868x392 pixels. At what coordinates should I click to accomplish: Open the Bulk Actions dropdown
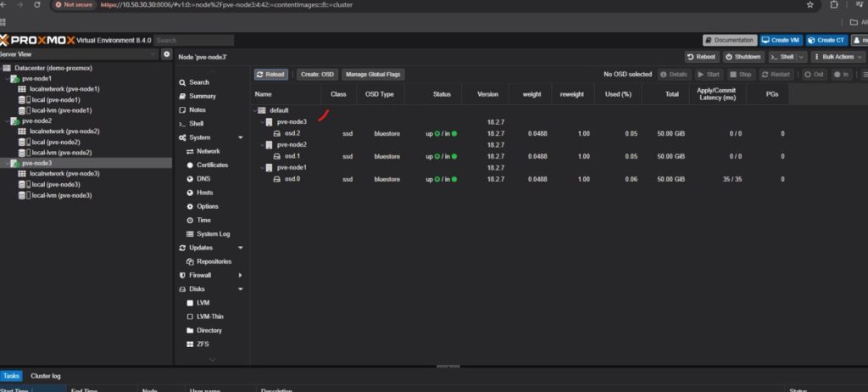click(x=838, y=57)
